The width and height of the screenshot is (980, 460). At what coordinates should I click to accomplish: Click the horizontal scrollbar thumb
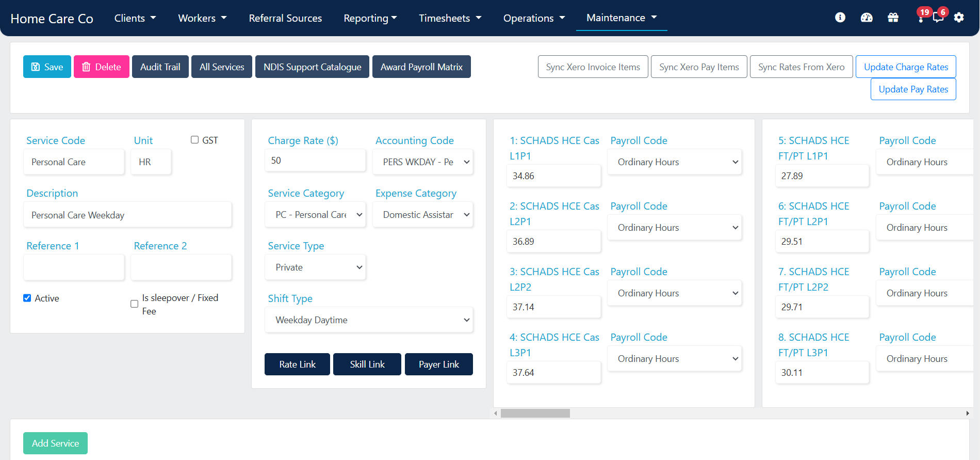[535, 413]
